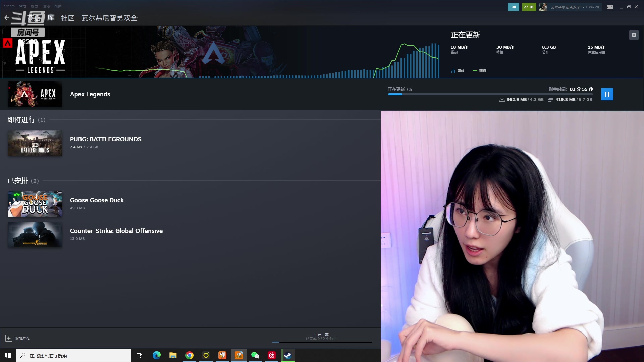Viewport: 644px width, 362px height.
Task: Open the PUBG: BATTLEGROUNDS thumbnail
Action: (x=35, y=143)
